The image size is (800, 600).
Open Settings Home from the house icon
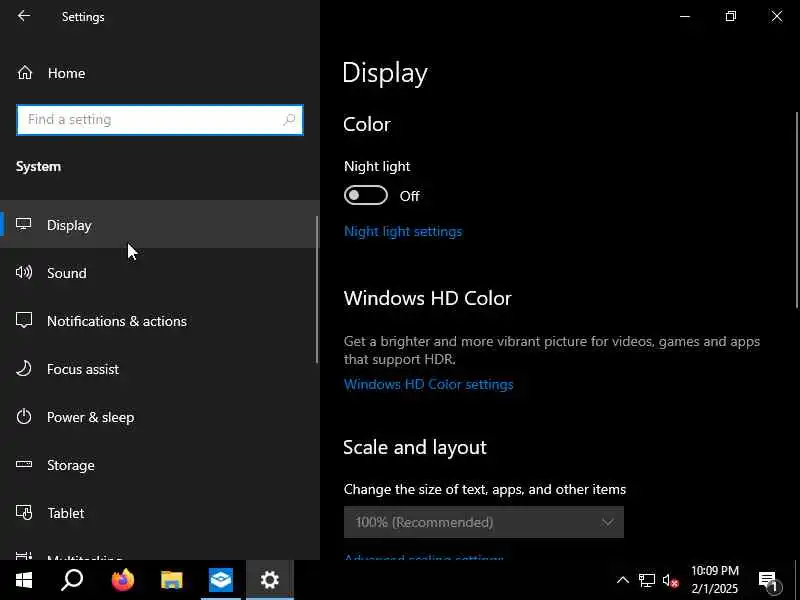tap(24, 73)
